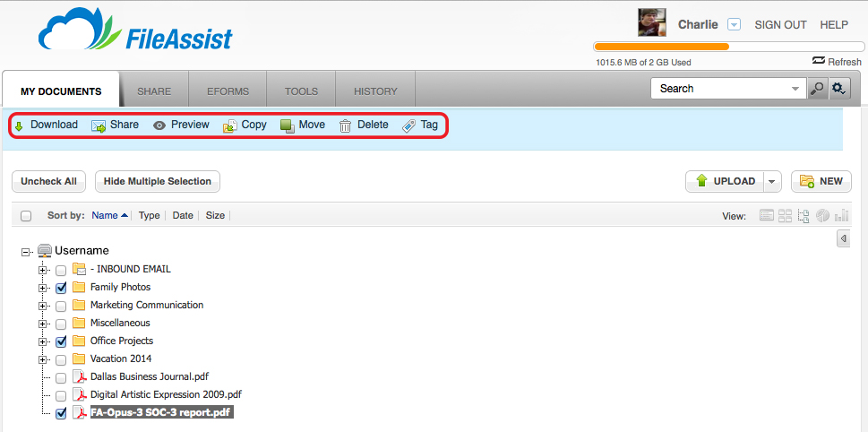Check the Miscellaneous folder checkbox
The width and height of the screenshot is (868, 432).
point(61,324)
